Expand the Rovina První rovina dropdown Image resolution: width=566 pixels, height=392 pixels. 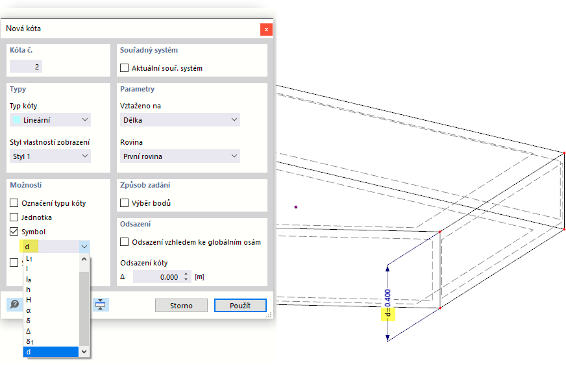coord(180,156)
